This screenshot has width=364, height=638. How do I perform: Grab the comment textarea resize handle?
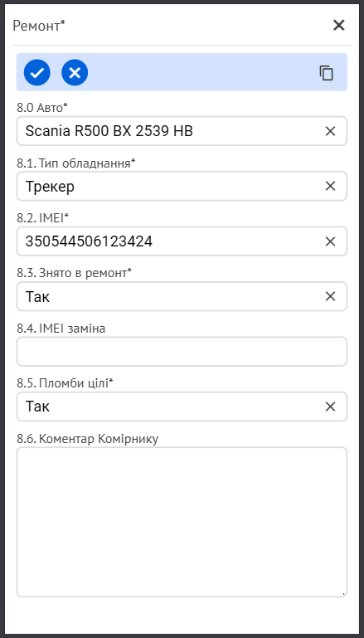(343, 594)
